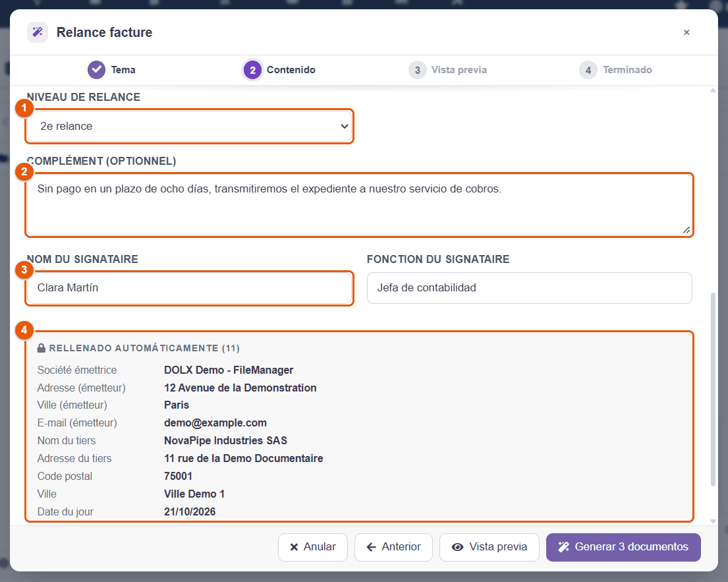Click the value DOLX Demo - FileManager
This screenshot has width=728, height=582.
point(229,370)
